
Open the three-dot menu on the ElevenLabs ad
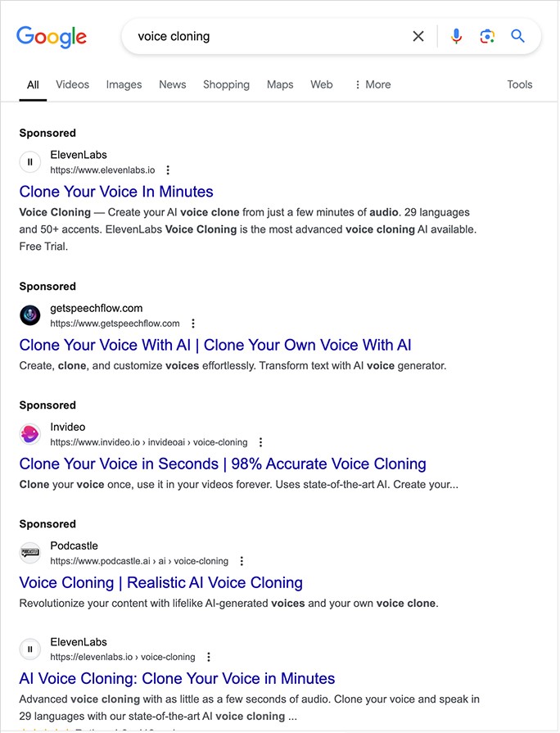(168, 170)
